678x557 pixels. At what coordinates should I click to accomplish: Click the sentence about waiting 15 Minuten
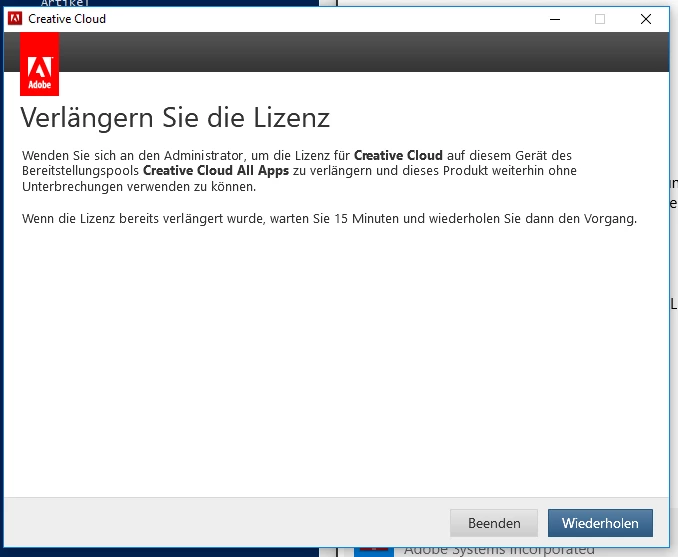(329, 219)
